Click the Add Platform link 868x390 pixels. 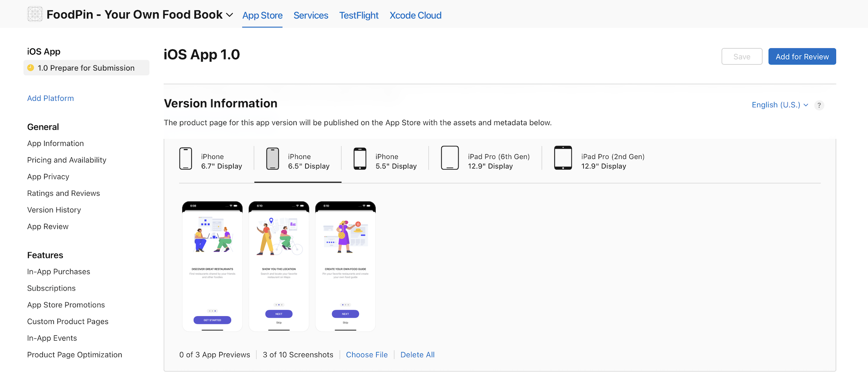click(50, 98)
